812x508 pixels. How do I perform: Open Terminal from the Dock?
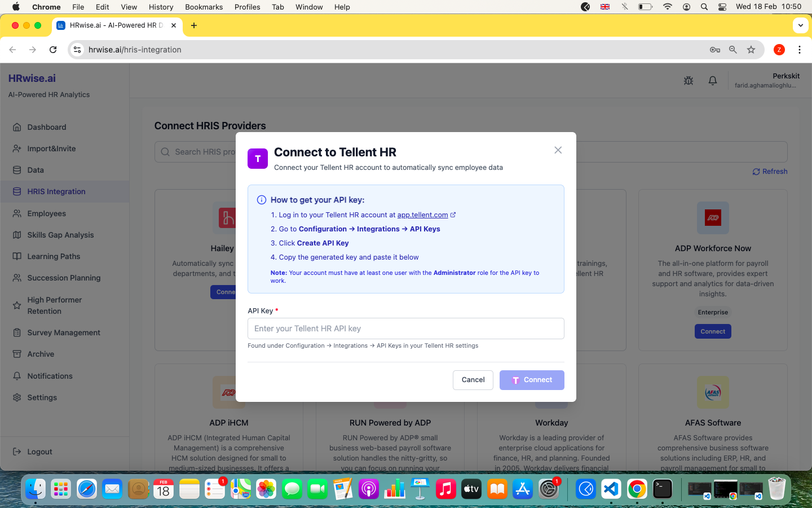point(663,489)
